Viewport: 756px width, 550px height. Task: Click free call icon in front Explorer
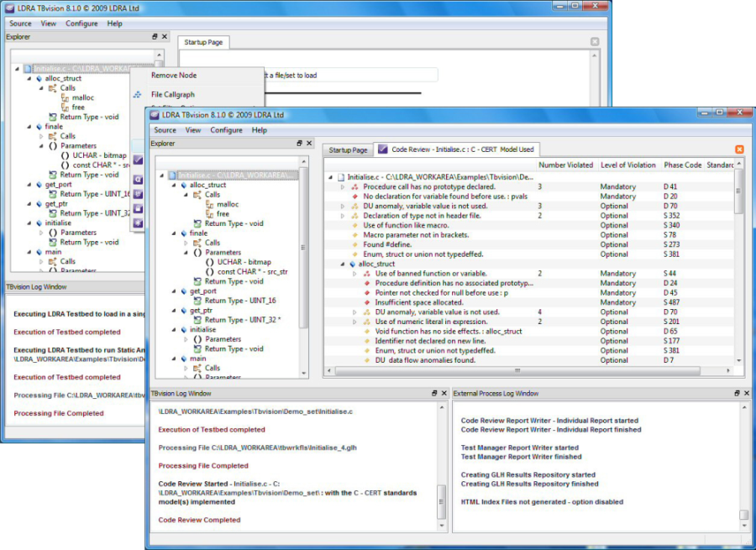click(209, 214)
